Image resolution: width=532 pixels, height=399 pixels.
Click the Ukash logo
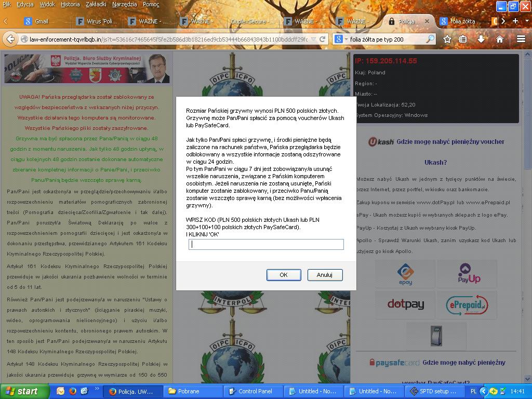(x=381, y=141)
